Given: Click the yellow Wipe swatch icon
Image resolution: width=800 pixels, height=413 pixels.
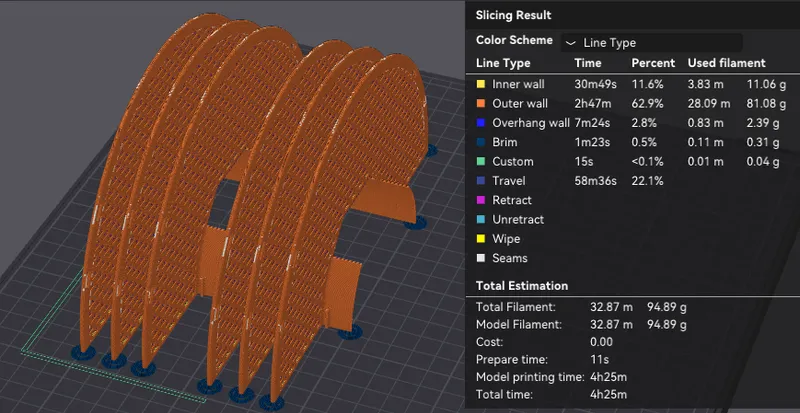Looking at the screenshot, I should point(481,239).
